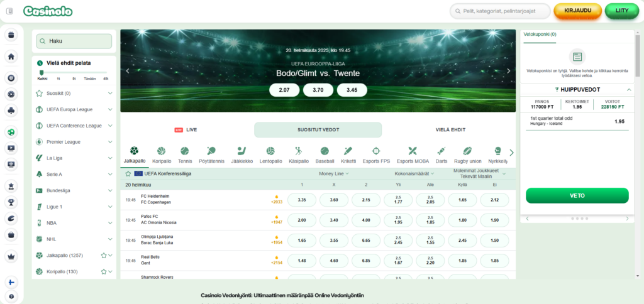Screen dimensions: 644x304
Task: Select the Jalkapallo sport tab
Action: click(135, 156)
